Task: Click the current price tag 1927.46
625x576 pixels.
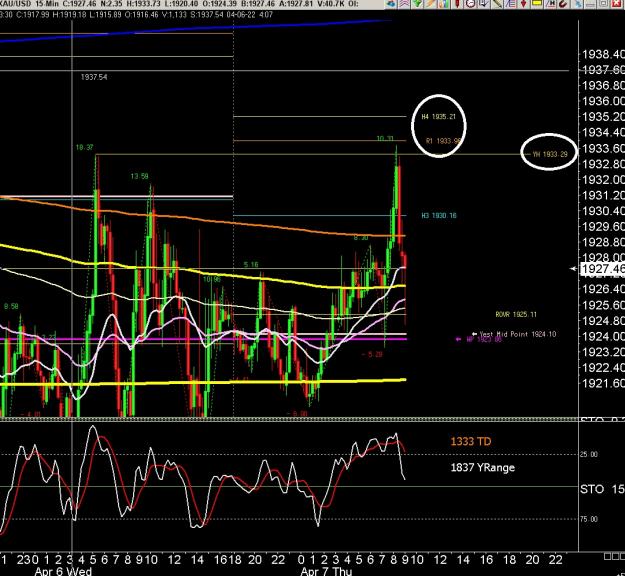Action: point(603,269)
